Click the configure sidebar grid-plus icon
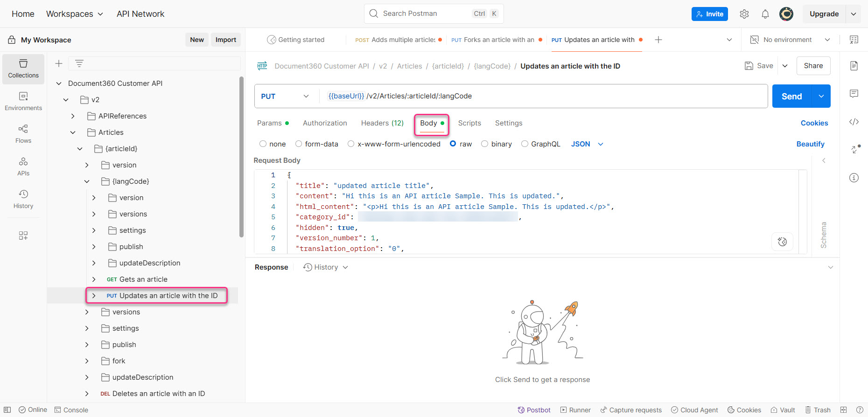 point(23,236)
